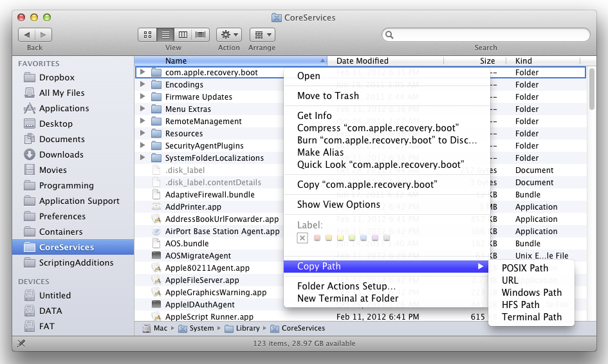Apply the gray label color

pos(387,237)
